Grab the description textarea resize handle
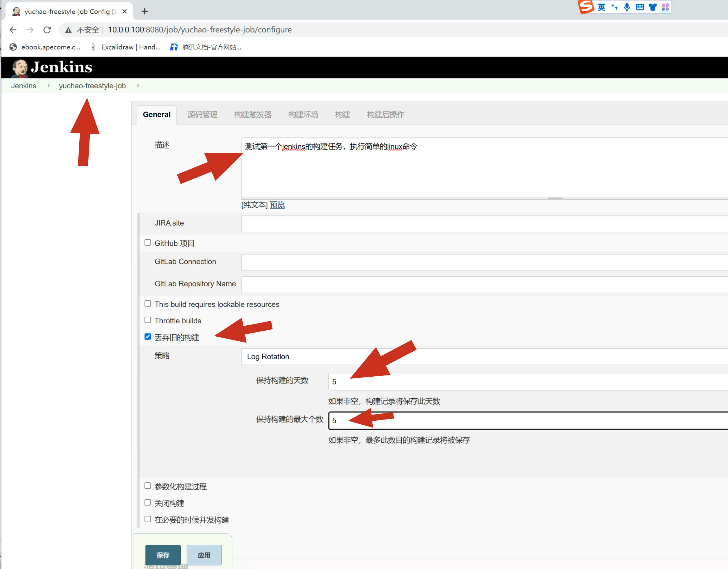Image resolution: width=728 pixels, height=569 pixels. pos(555,198)
